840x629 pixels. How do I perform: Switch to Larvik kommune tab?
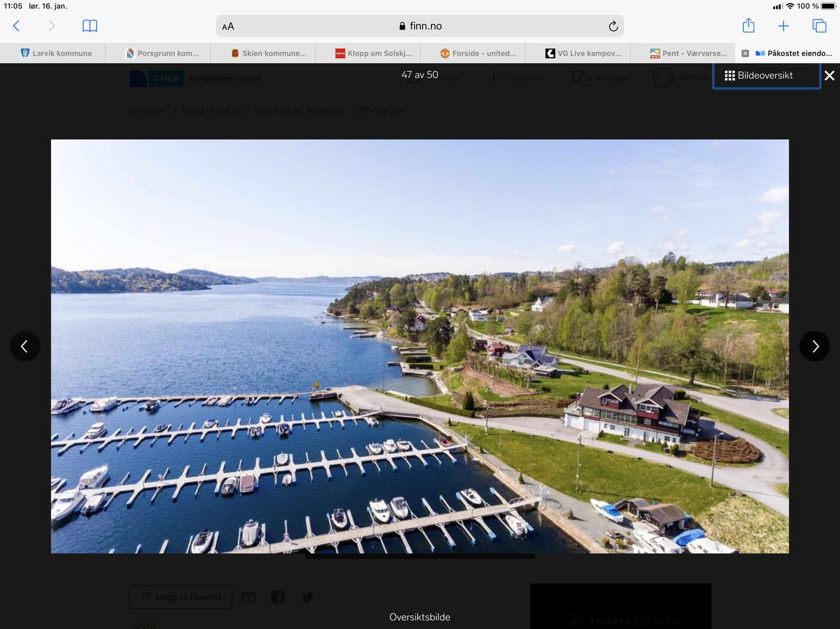(x=52, y=53)
